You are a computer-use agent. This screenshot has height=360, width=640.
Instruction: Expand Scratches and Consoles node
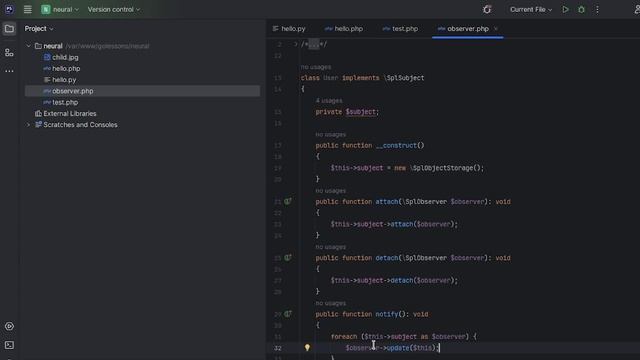coord(29,125)
